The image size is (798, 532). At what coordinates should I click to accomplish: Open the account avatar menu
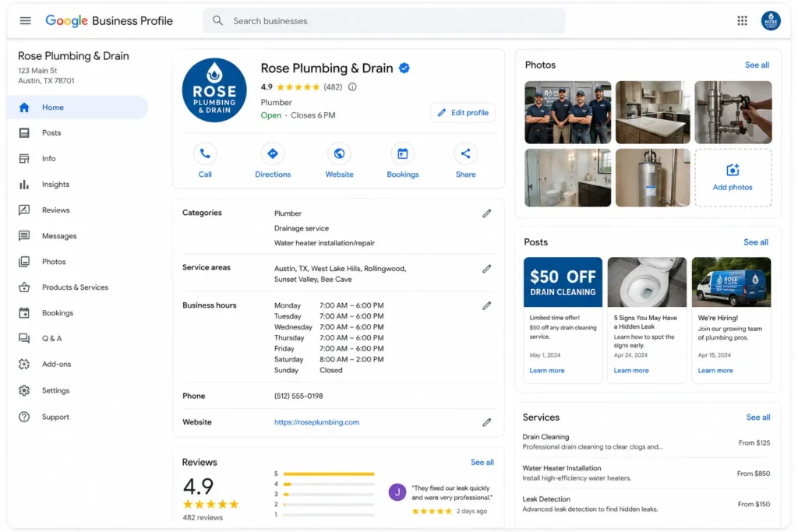(771, 21)
